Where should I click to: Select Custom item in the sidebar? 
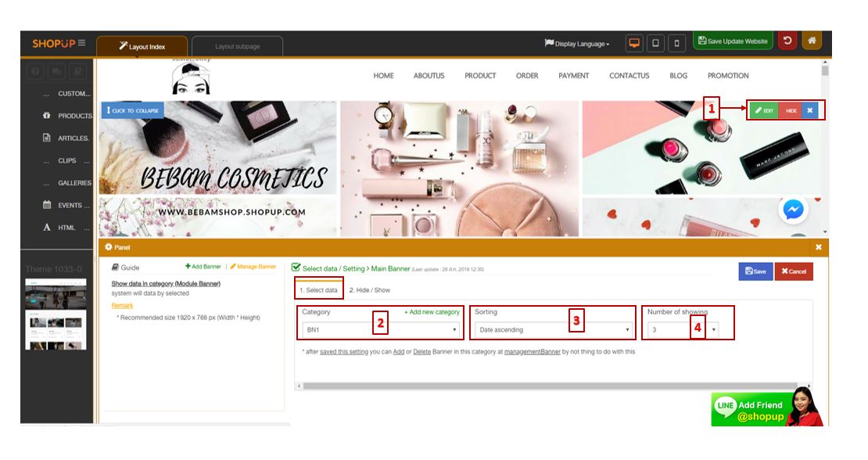click(x=74, y=94)
